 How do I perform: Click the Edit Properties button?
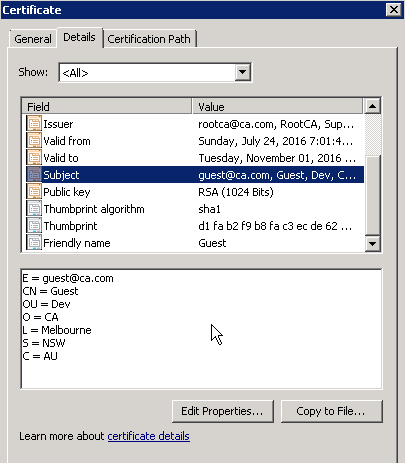[x=222, y=411]
